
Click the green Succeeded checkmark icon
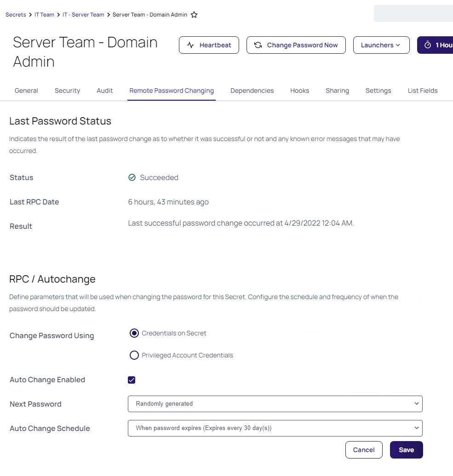pos(132,177)
